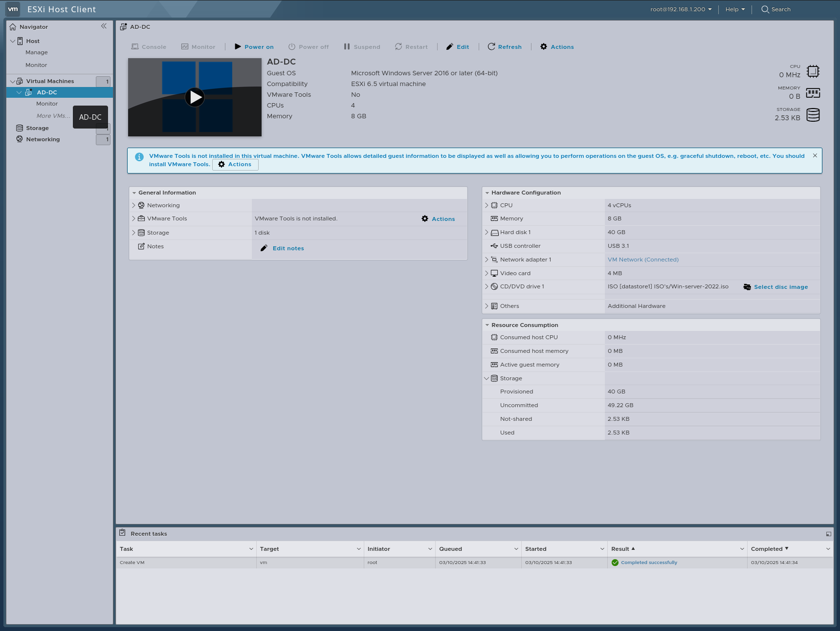
Task: Select Monitor under AD-DC in the Navigator
Action: [x=47, y=104]
